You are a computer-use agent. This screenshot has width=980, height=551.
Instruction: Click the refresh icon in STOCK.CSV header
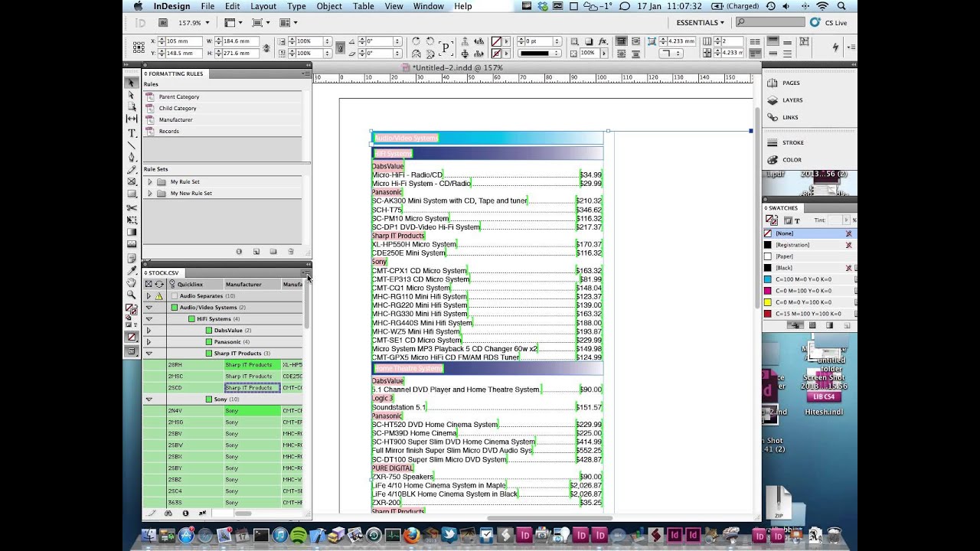click(159, 284)
